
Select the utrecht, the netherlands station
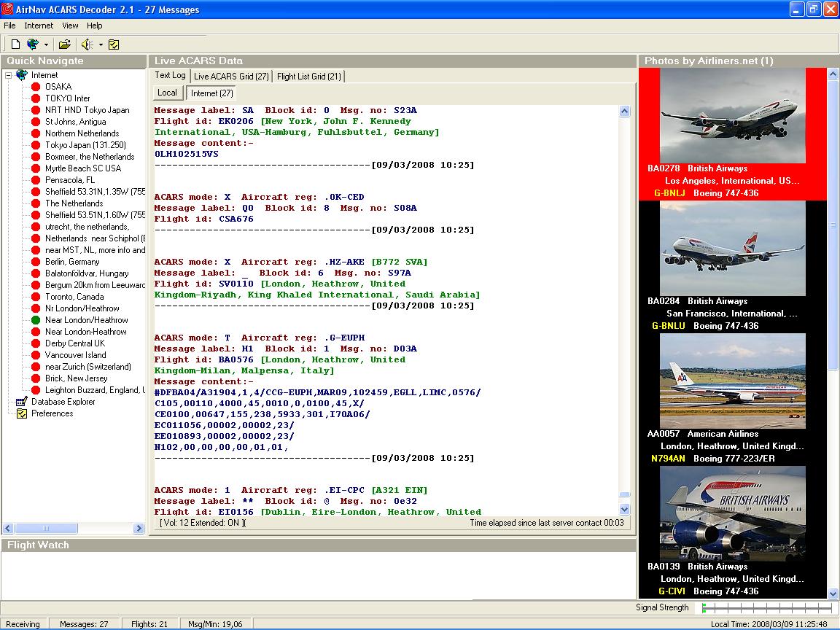[x=87, y=227]
